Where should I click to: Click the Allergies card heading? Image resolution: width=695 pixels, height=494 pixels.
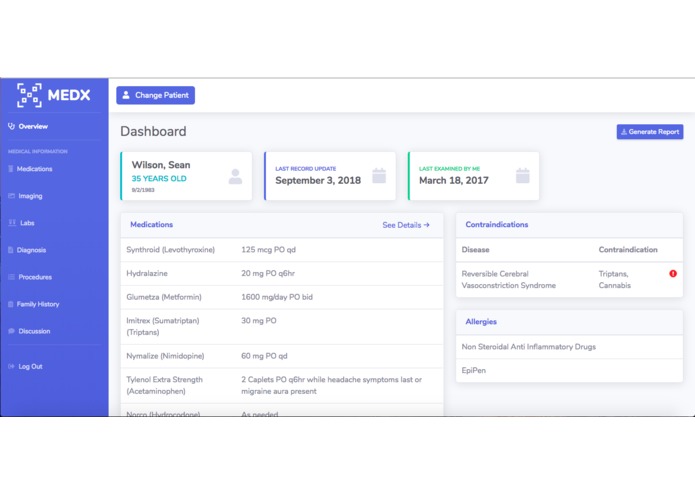coord(481,321)
